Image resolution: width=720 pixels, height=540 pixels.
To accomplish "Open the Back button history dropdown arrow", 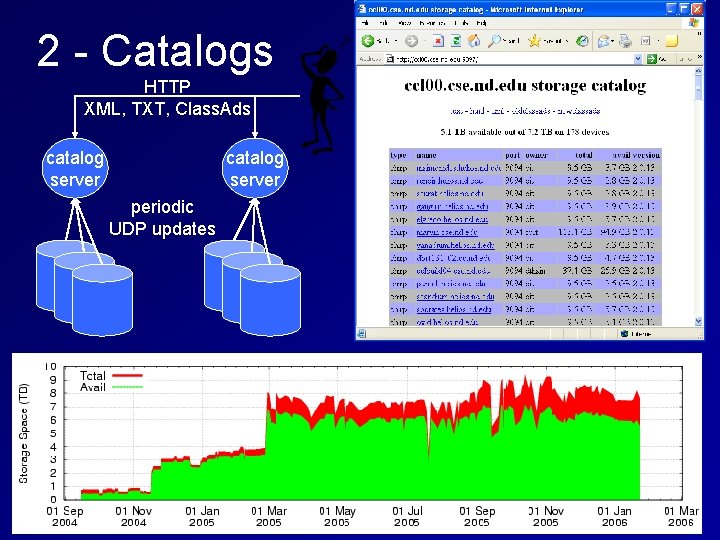I will pos(396,41).
